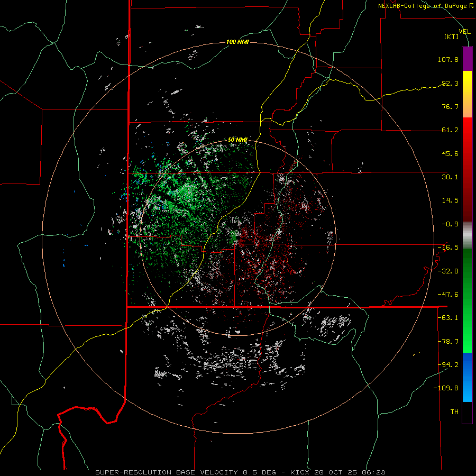The width and height of the screenshot is (476, 476).
Task: Click the 100 NMI range ring label
Action: pyautogui.click(x=237, y=42)
